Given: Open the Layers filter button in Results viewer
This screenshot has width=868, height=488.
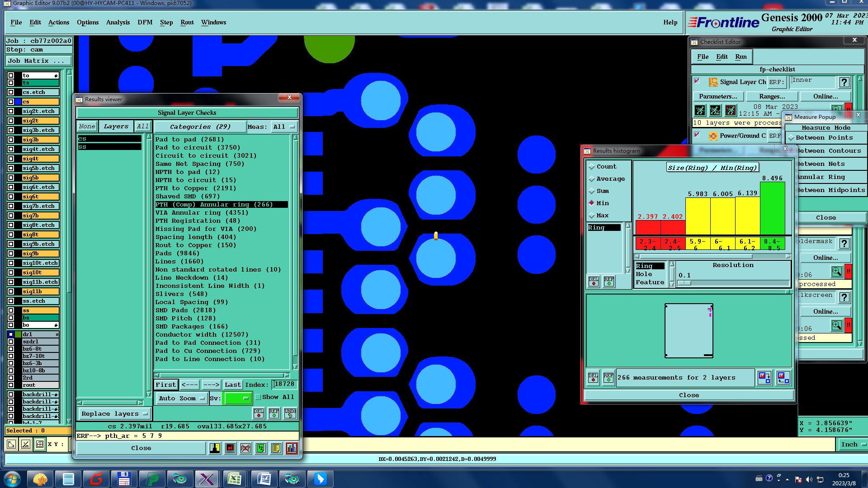Looking at the screenshot, I should [116, 127].
